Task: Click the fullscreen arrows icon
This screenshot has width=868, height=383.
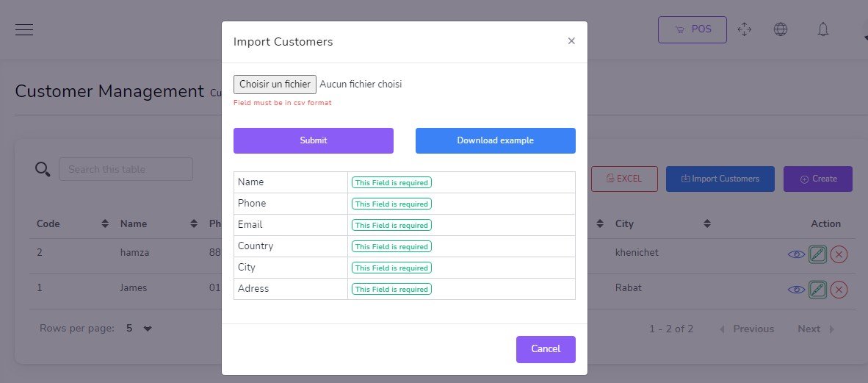Action: point(744,29)
